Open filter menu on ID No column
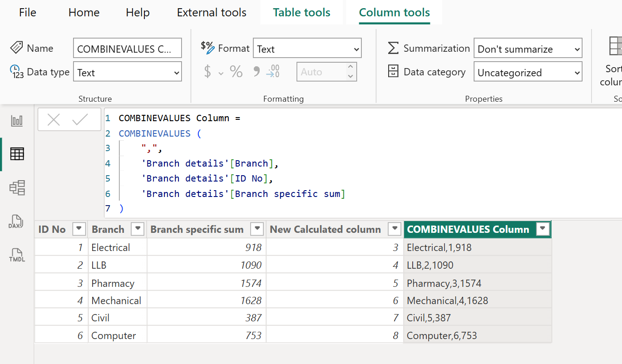 (x=79, y=229)
